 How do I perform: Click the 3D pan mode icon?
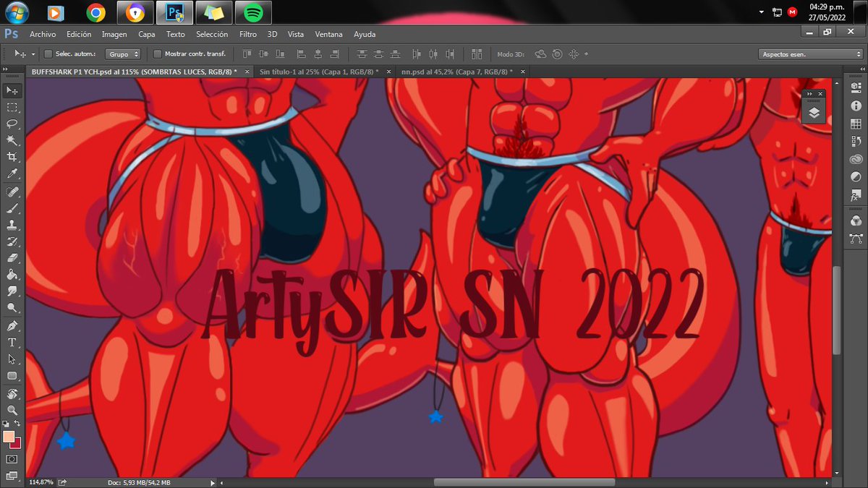(574, 54)
